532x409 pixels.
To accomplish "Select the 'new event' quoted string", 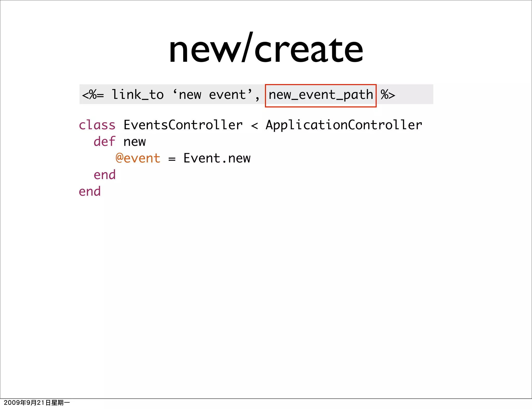I will click(212, 94).
